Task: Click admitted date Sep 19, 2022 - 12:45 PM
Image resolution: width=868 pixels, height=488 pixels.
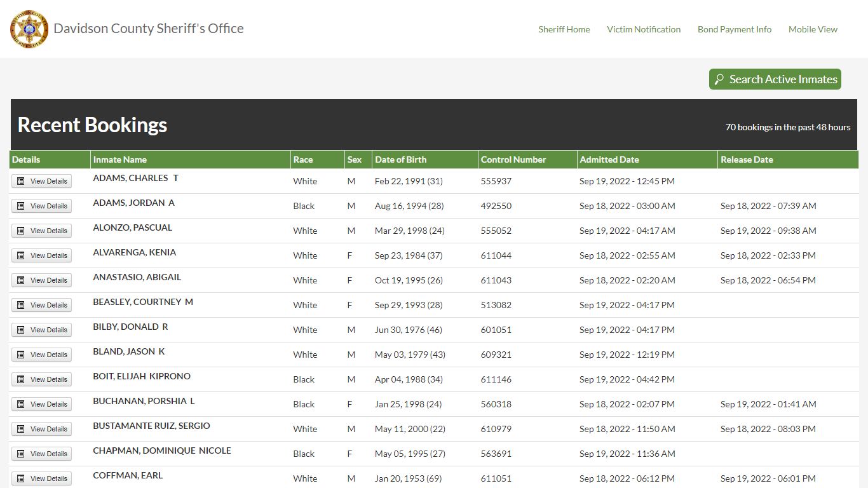Action: (x=627, y=181)
